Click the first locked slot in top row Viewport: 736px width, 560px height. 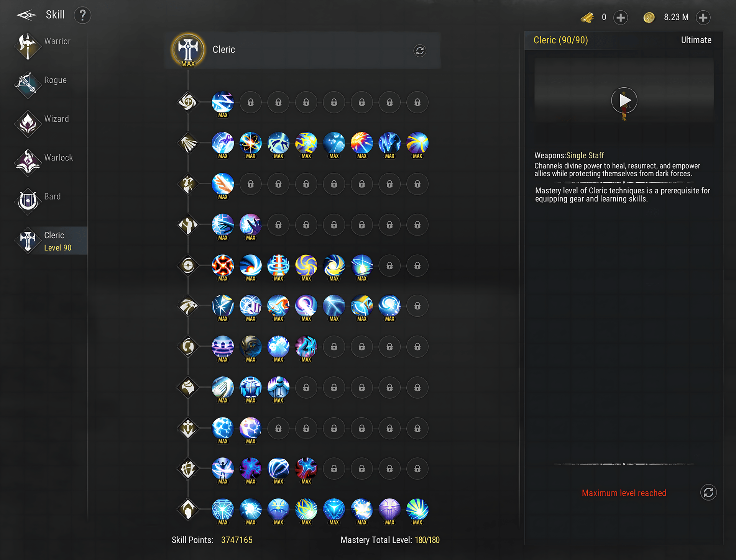[251, 102]
